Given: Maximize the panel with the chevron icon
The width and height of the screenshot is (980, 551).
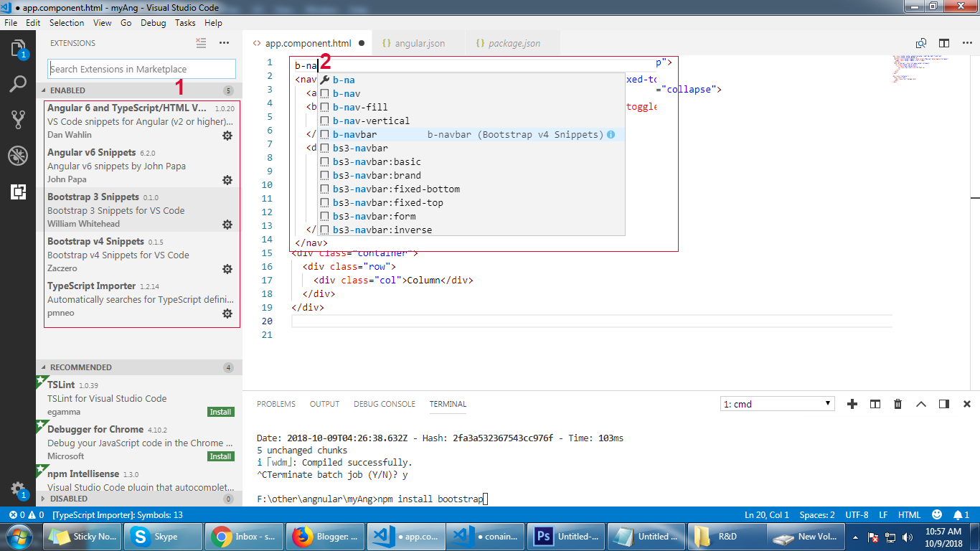Looking at the screenshot, I should coord(921,404).
